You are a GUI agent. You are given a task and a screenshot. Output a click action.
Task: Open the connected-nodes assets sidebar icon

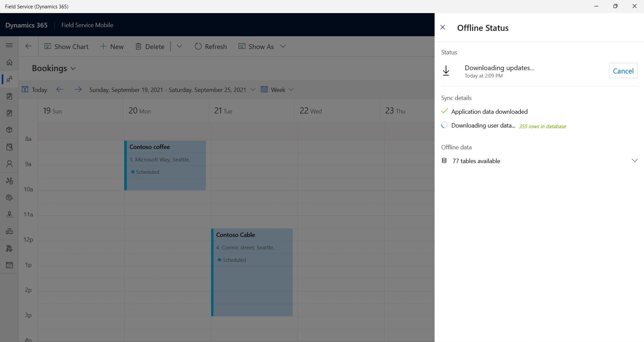9,181
